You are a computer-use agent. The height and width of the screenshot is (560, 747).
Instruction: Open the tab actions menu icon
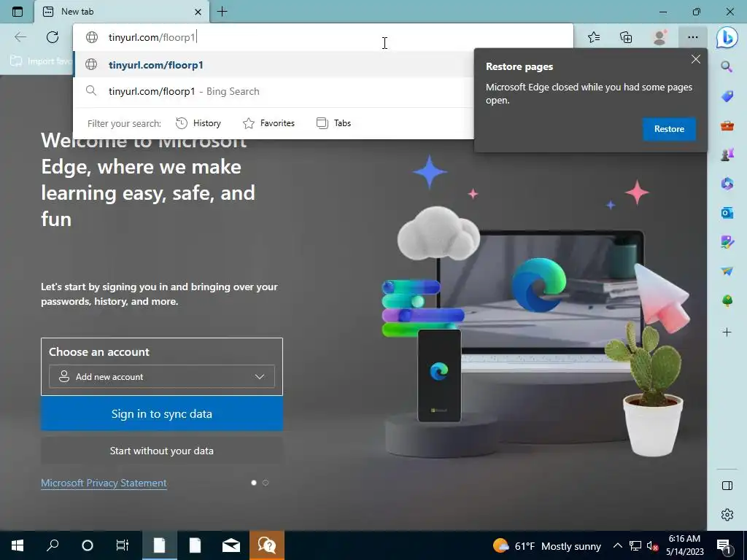pos(18,12)
